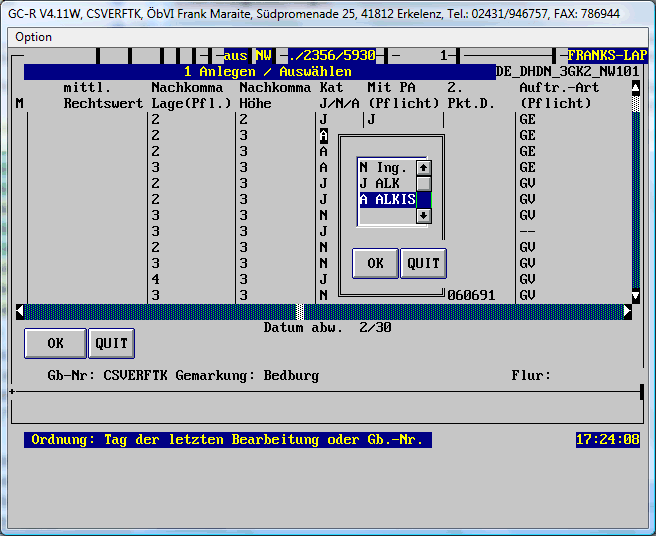This screenshot has width=656, height=536.
Task: Click the '1 Anlegen / Auswählen' title bar
Action: click(x=260, y=72)
